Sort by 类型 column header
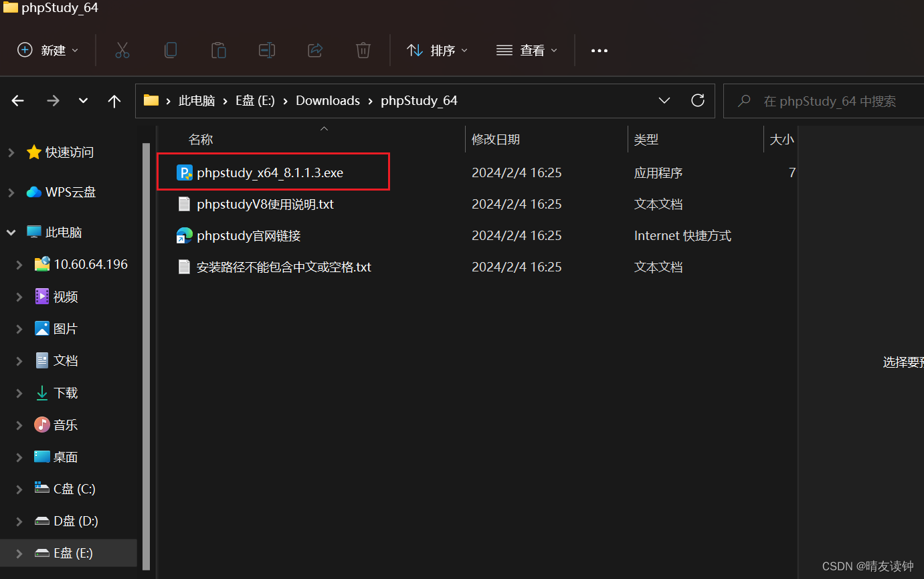The height and width of the screenshot is (579, 924). pyautogui.click(x=646, y=139)
